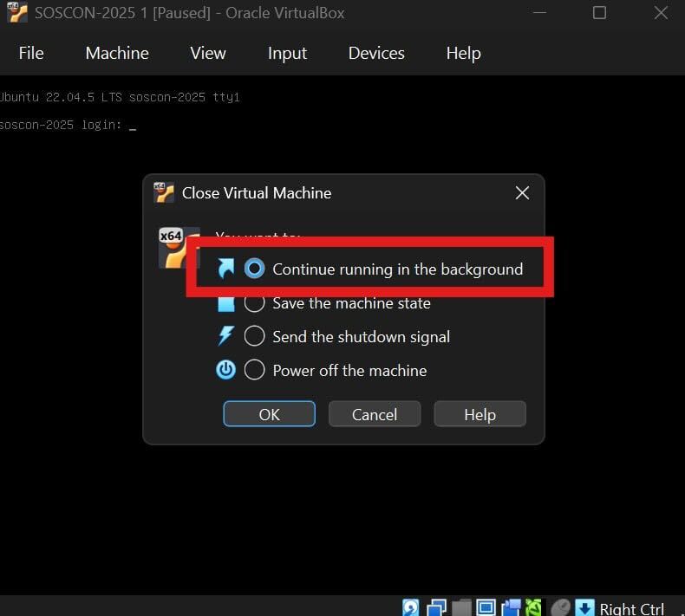The width and height of the screenshot is (685, 616).
Task: Pick the Power off the machine option
Action: (x=254, y=370)
